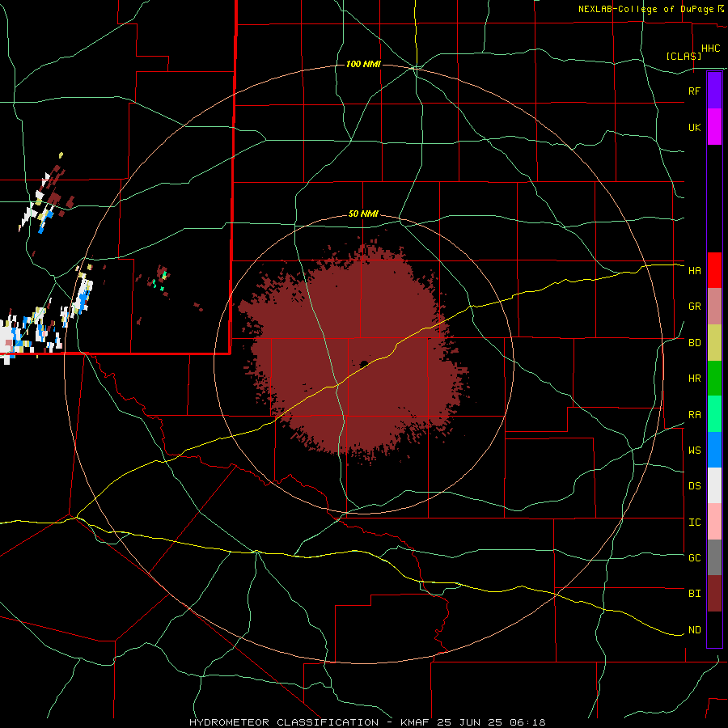728x728 pixels.
Task: Click the gray GC legend swatch
Action: point(714,557)
